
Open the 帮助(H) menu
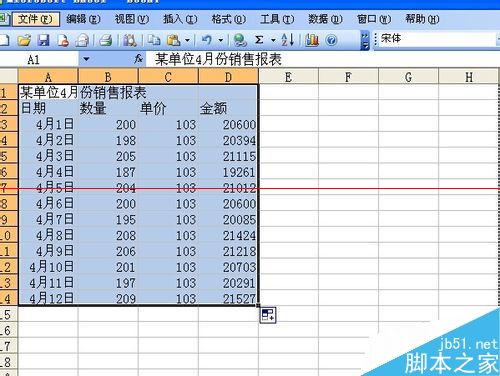422,19
